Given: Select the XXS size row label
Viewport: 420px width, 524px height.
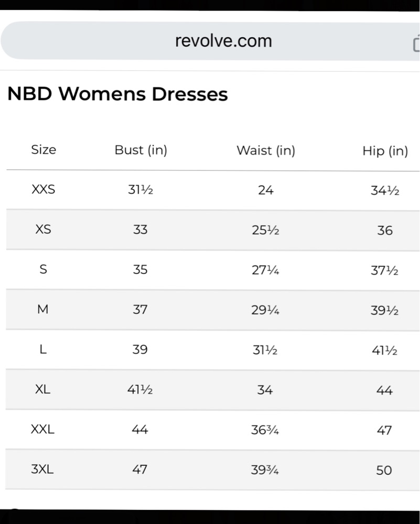Looking at the screenshot, I should [43, 190].
